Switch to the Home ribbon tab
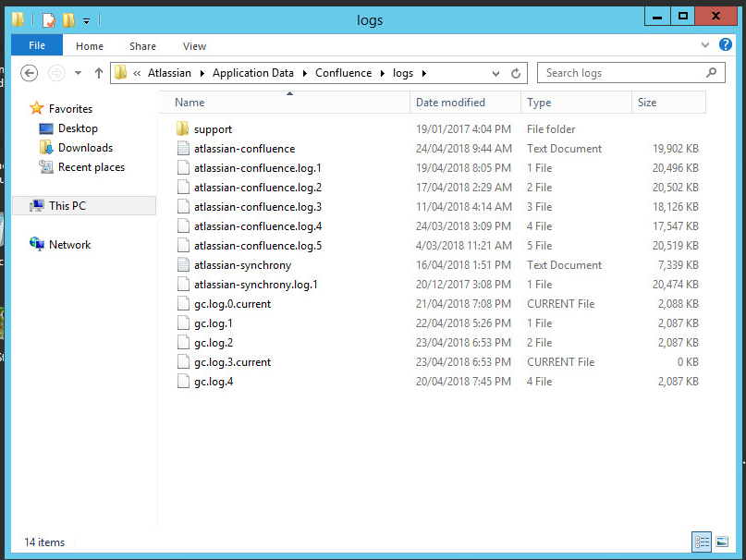 click(90, 46)
